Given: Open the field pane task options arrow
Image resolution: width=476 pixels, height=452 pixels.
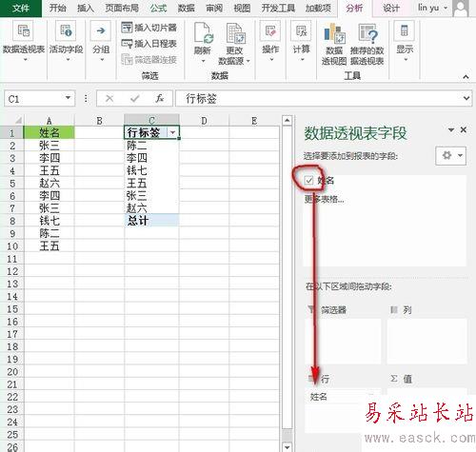Looking at the screenshot, I should coord(450,129).
